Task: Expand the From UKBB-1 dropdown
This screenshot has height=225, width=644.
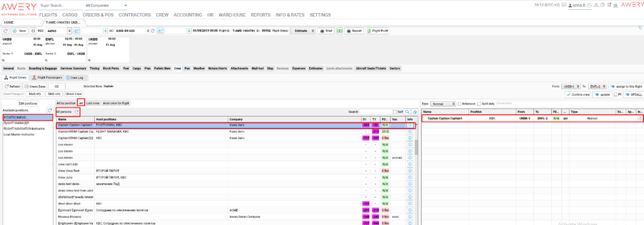Action: pyautogui.click(x=571, y=87)
